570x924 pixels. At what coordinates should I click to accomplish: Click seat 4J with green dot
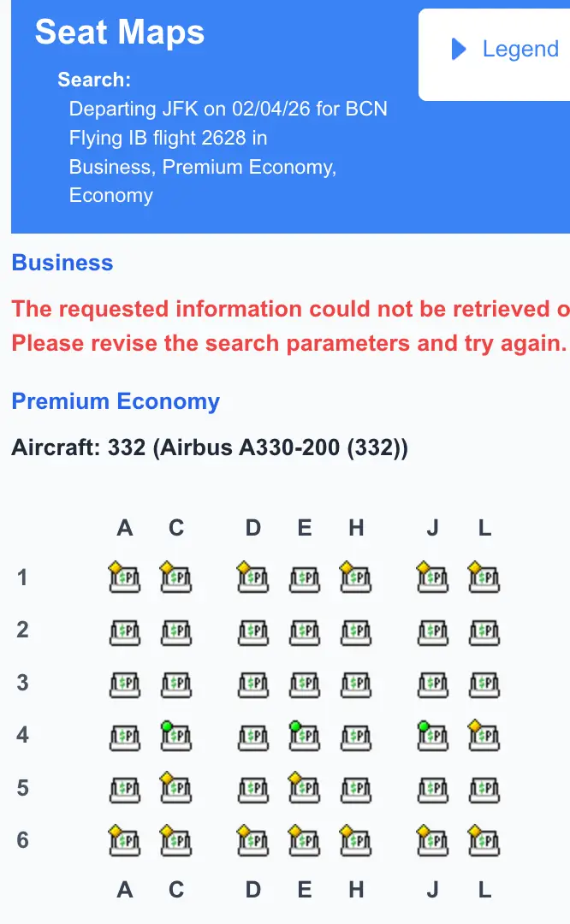pyautogui.click(x=432, y=736)
